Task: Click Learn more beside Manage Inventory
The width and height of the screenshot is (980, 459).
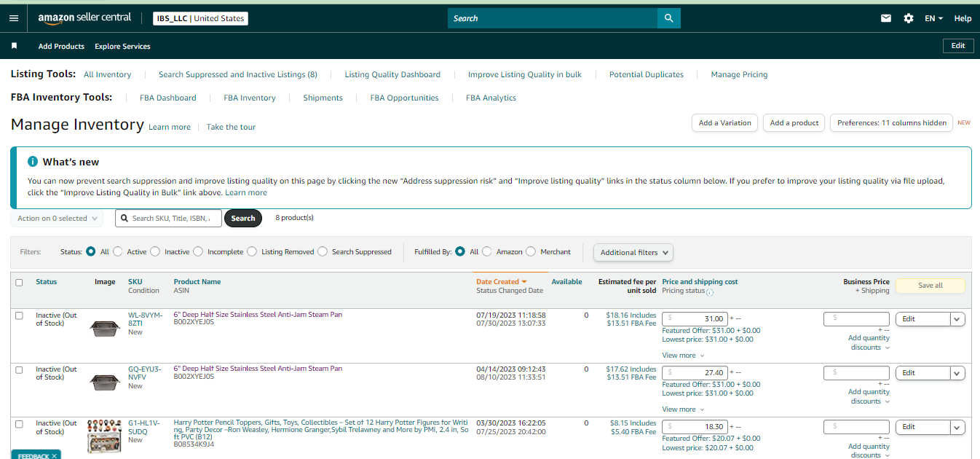Action: tap(170, 127)
